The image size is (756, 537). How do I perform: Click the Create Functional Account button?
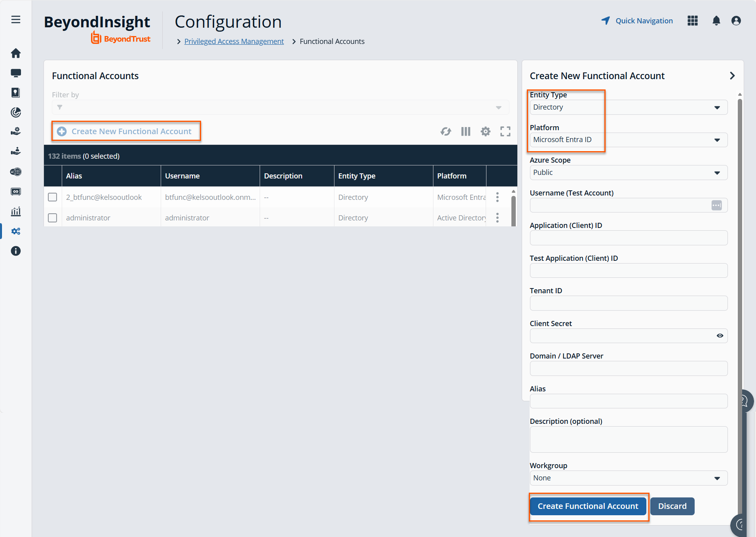(588, 506)
